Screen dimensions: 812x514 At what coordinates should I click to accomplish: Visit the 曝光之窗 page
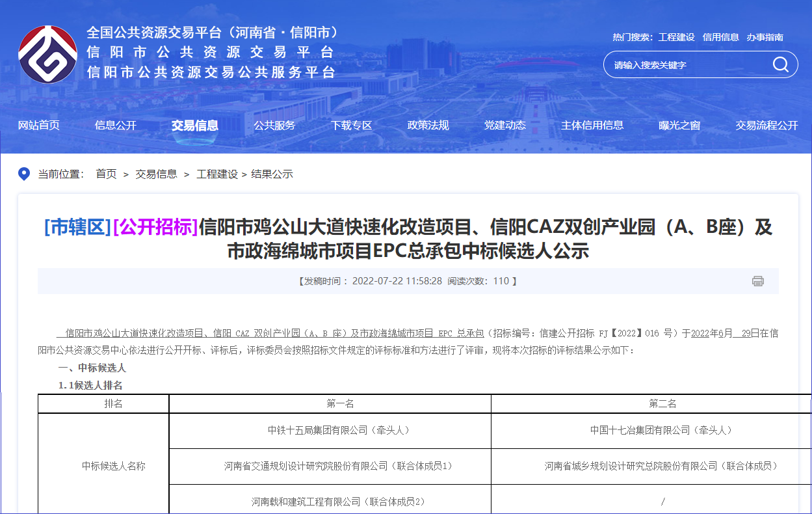[679, 126]
